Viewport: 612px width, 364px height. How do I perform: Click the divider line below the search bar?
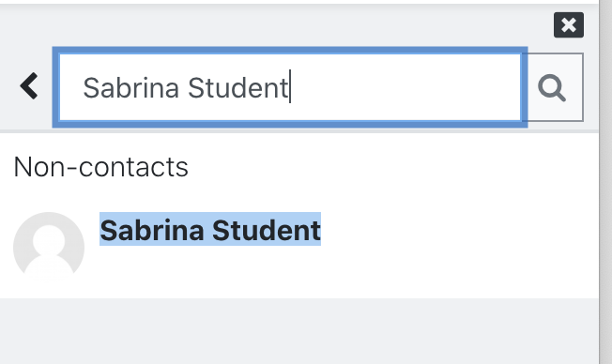[299, 131]
